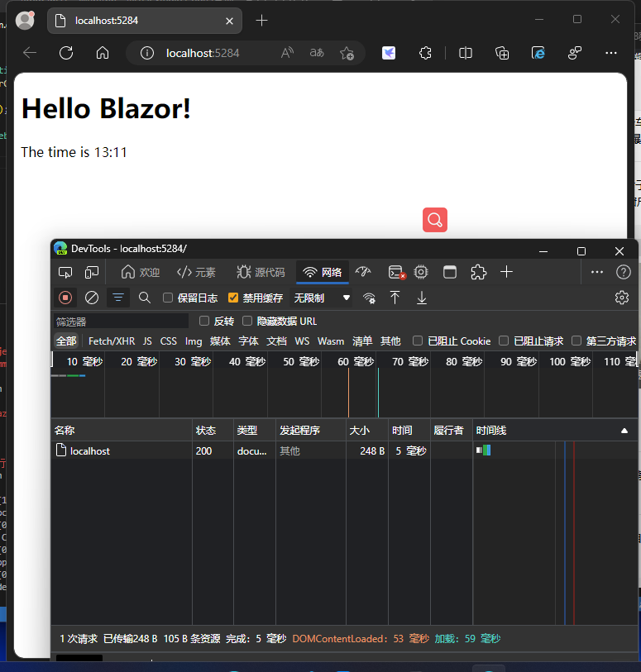Viewport: 641px width, 672px height.
Task: Open network panel settings gear
Action: pyautogui.click(x=622, y=298)
